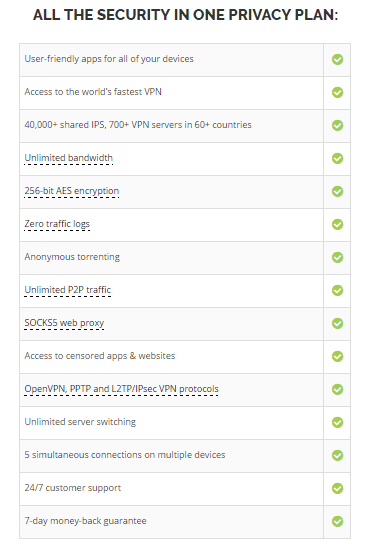365x544 pixels.
Task: Click checkmark next to Access to censored apps
Action: (x=337, y=356)
